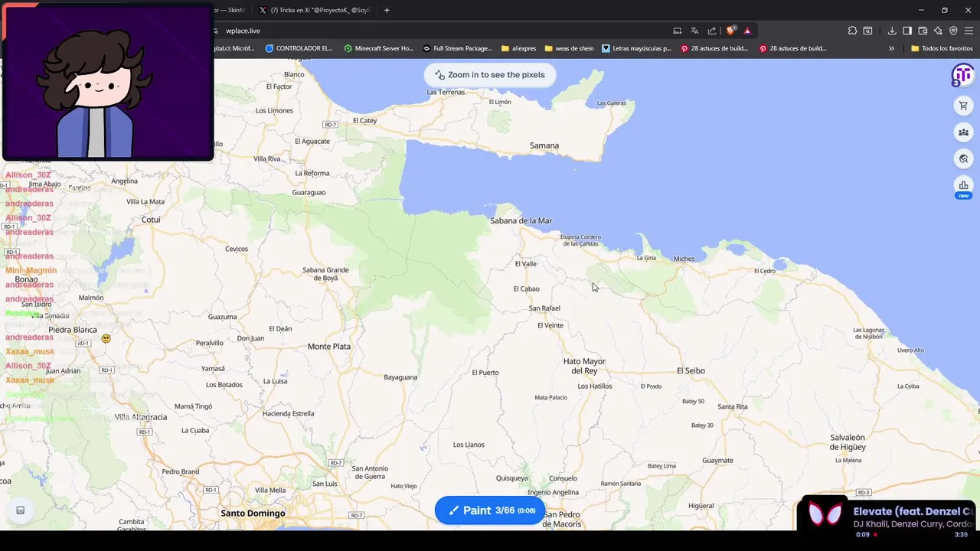Click the map search icon
Image resolution: width=980 pixels, height=551 pixels.
pos(963,159)
